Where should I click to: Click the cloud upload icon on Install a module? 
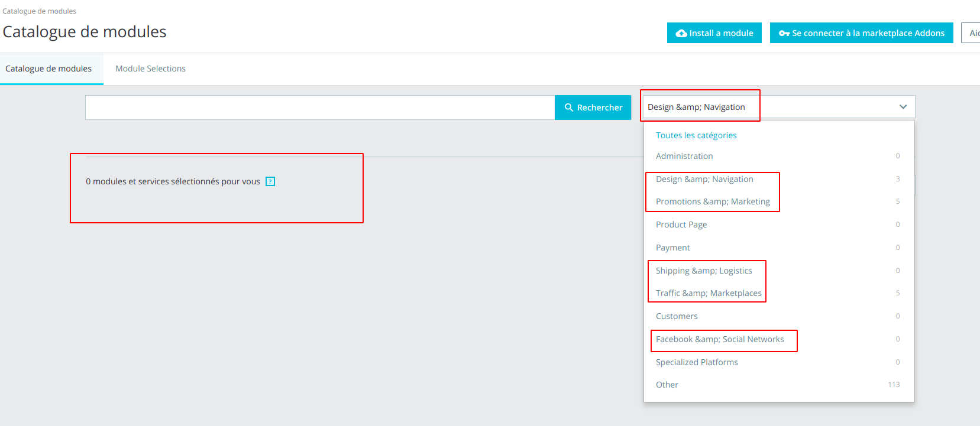(681, 33)
